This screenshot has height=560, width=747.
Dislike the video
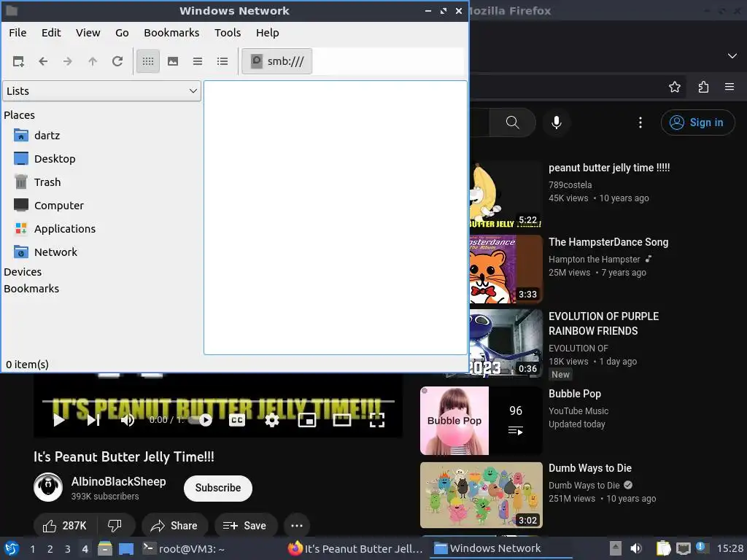pos(116,526)
